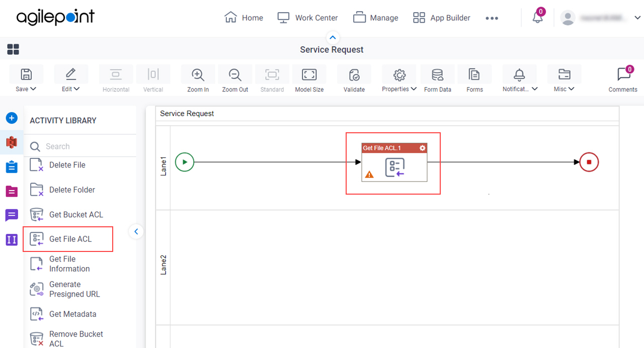644x348 pixels.
Task: Expand the Notifications dropdown arrow
Action: click(534, 89)
